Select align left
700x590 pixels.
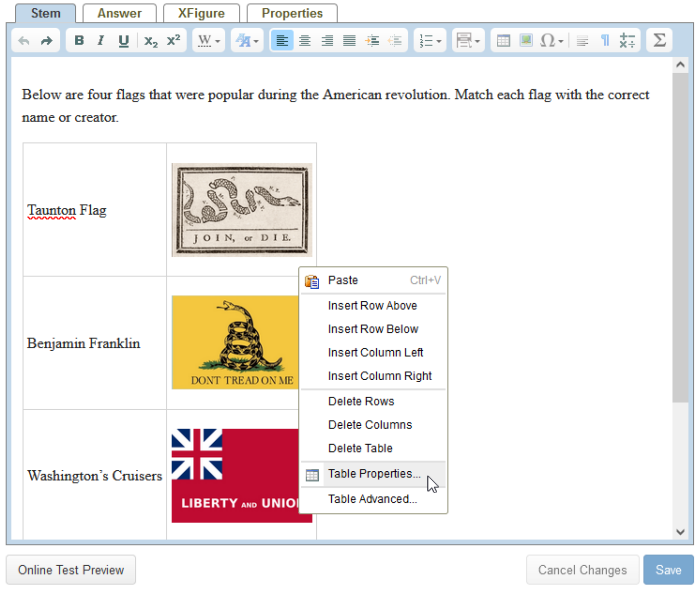click(282, 41)
